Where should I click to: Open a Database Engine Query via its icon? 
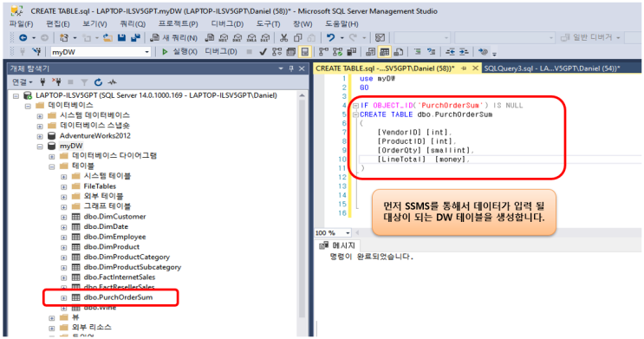210,38
